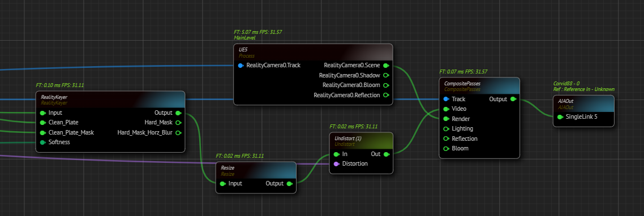Image resolution: width=644 pixels, height=216 pixels.
Task: Click the Hard_Mask output pin on RealityKeyer
Action: coord(178,122)
